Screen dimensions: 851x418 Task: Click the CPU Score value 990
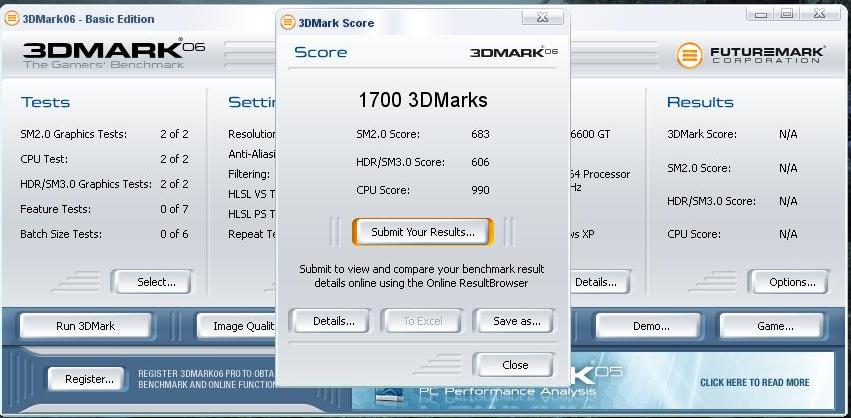tap(480, 191)
